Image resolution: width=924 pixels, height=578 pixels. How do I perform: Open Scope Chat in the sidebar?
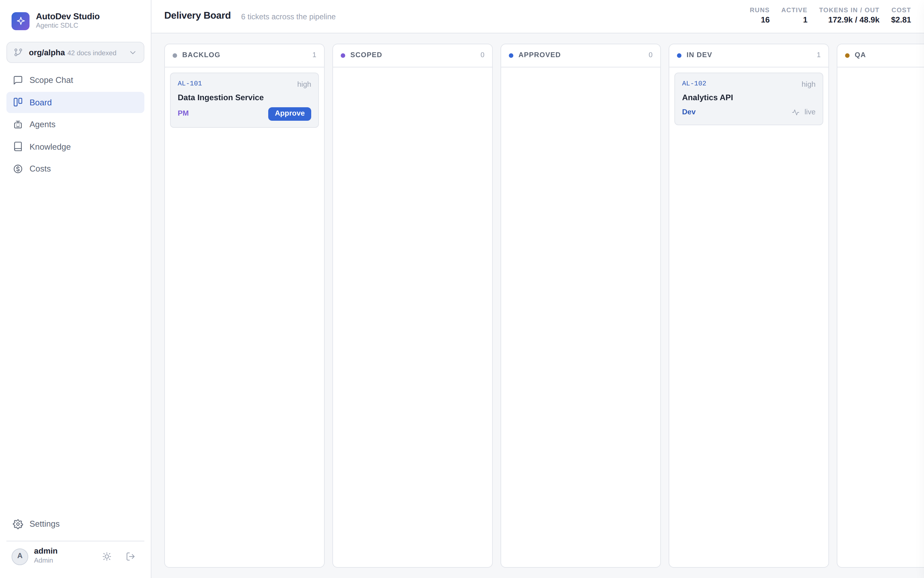(x=75, y=80)
